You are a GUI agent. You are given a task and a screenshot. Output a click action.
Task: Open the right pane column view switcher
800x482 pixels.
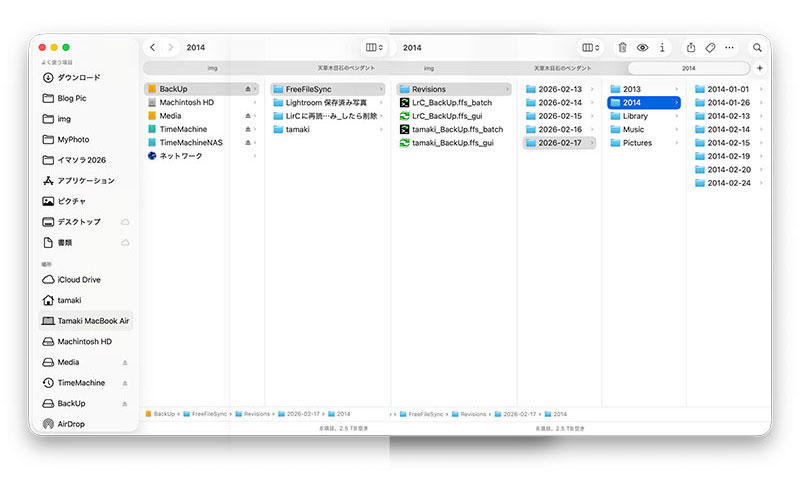click(x=590, y=47)
